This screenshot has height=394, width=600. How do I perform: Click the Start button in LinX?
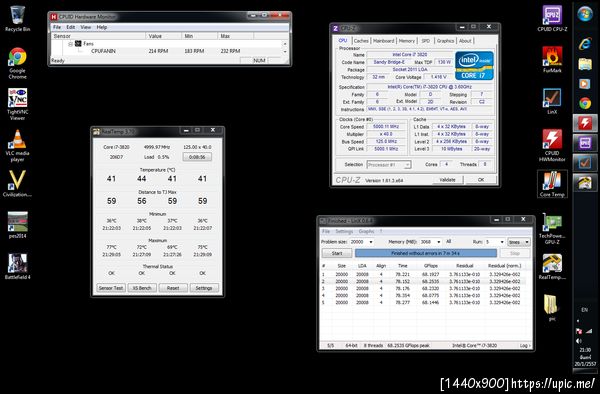point(337,253)
